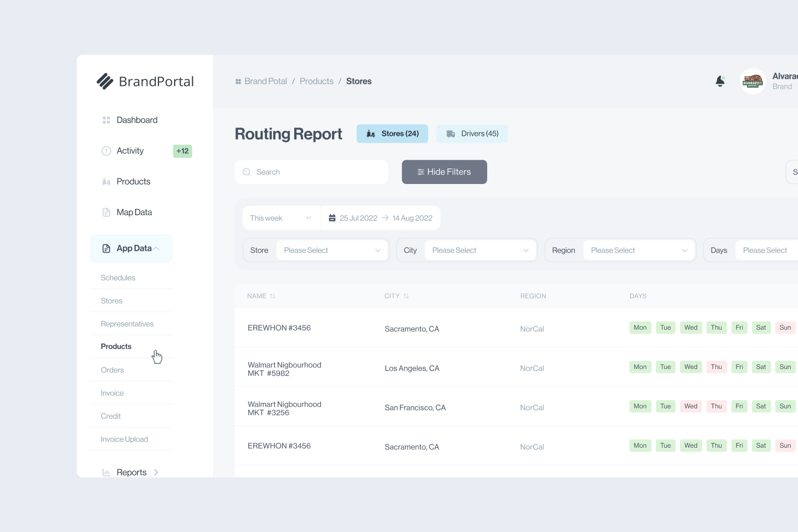The image size is (798, 532).
Task: Click the Alvarado brand avatar
Action: click(753, 81)
